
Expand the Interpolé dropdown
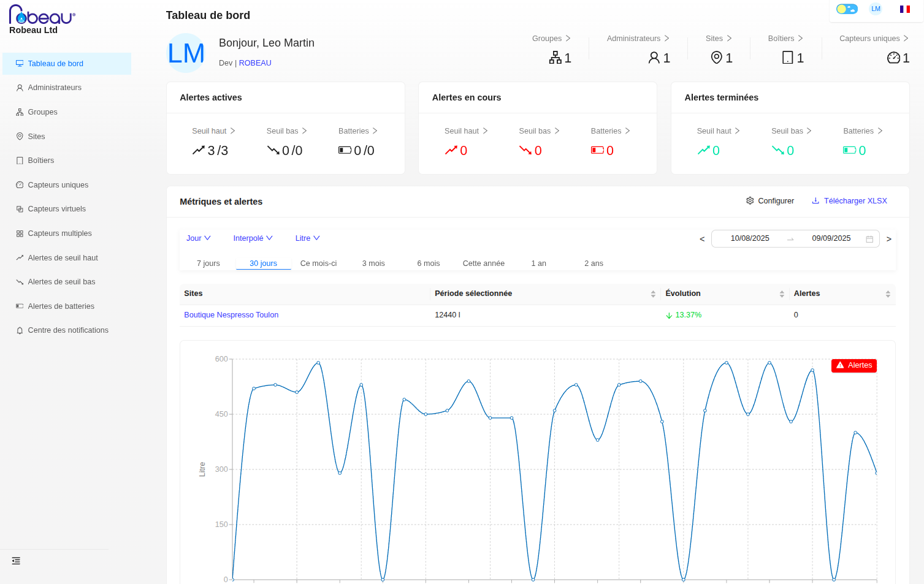tap(253, 238)
